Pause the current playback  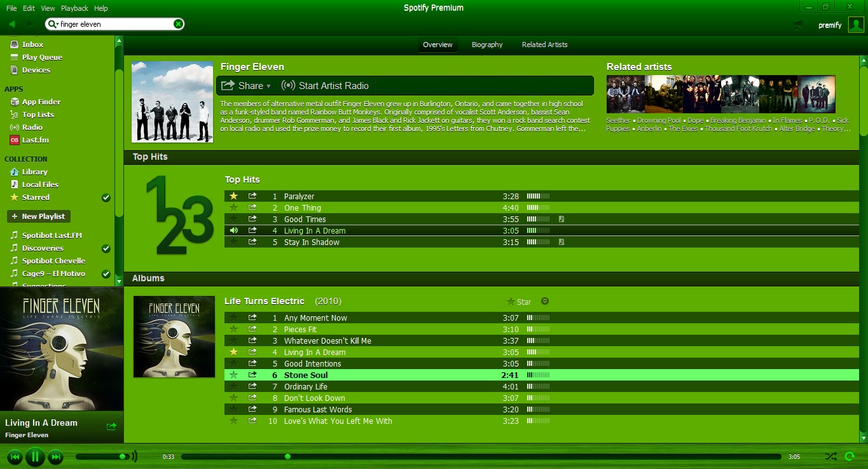click(x=35, y=456)
